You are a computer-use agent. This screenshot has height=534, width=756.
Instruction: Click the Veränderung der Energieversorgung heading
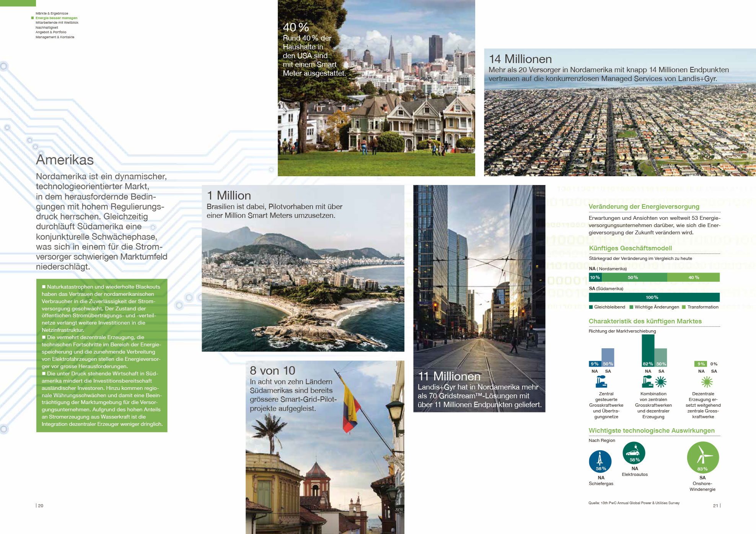[x=644, y=207]
